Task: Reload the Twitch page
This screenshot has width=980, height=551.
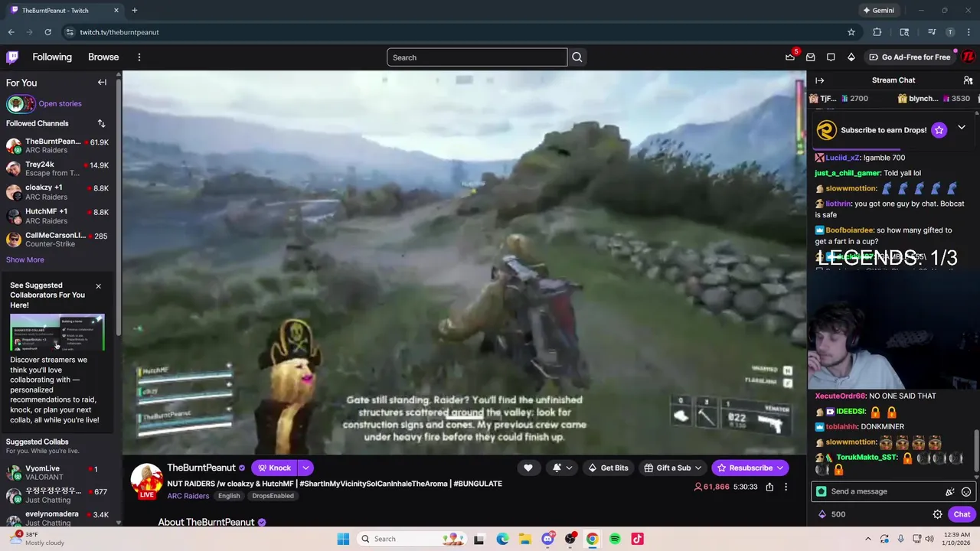Action: [47, 32]
